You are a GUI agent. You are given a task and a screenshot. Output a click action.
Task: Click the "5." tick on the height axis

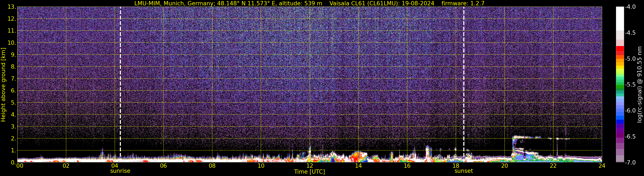tap(13, 103)
